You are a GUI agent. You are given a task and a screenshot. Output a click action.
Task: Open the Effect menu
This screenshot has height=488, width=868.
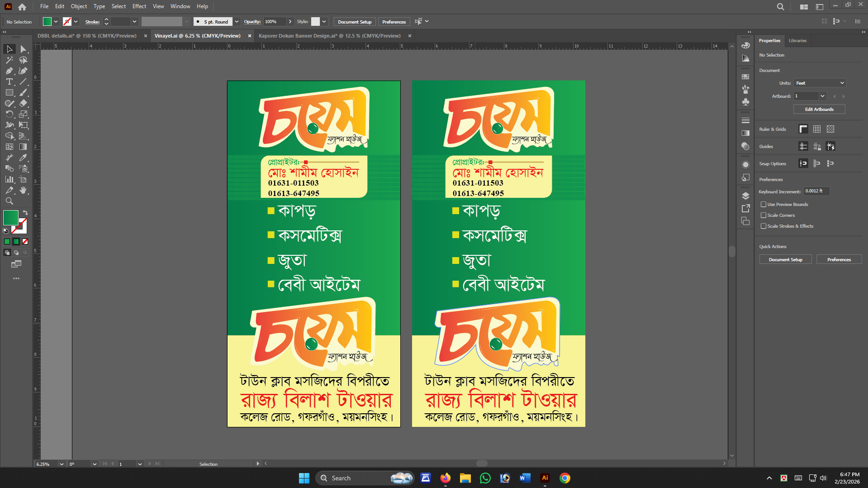point(139,6)
